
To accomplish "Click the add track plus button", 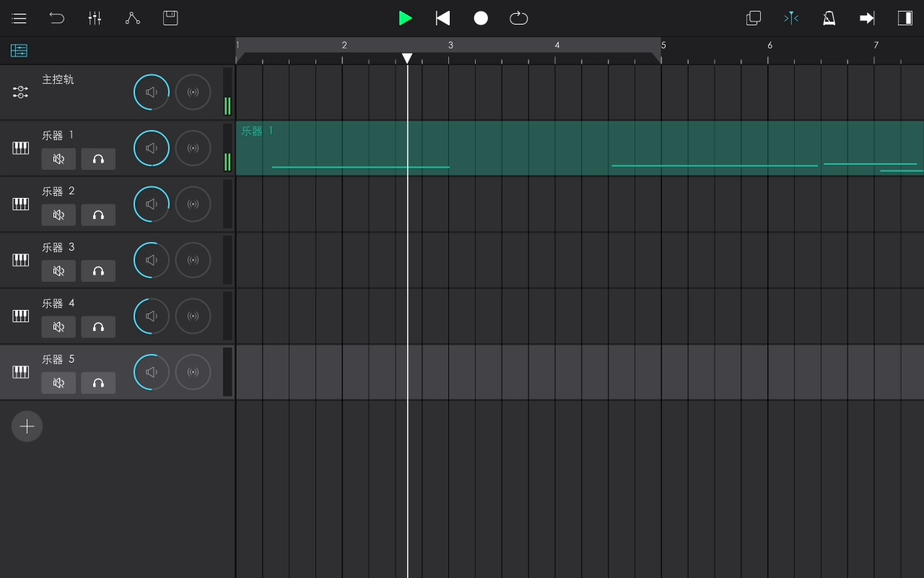I will 27,426.
